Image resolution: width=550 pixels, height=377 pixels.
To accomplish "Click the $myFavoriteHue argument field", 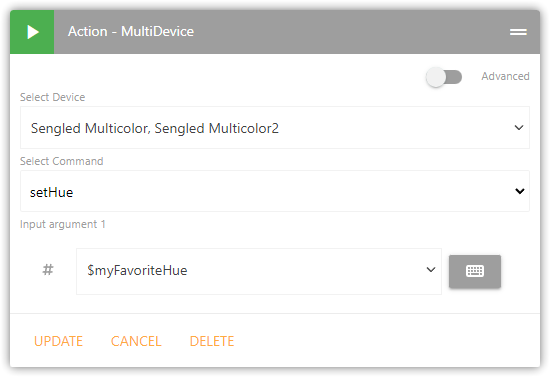I will [259, 271].
